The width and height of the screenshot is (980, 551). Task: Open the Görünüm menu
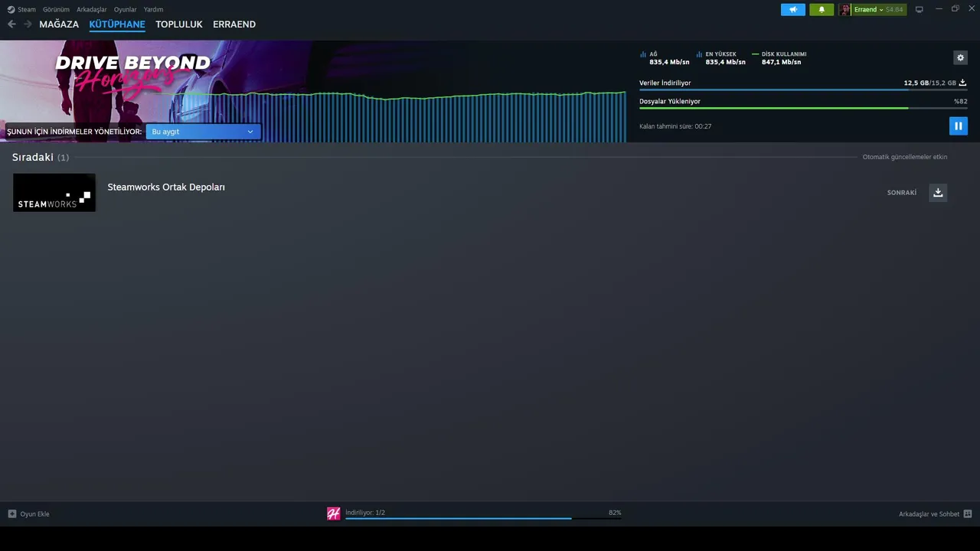pos(56,10)
